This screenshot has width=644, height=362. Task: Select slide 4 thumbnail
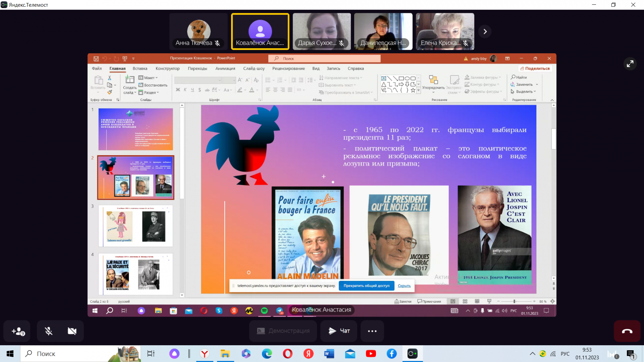pos(136,274)
